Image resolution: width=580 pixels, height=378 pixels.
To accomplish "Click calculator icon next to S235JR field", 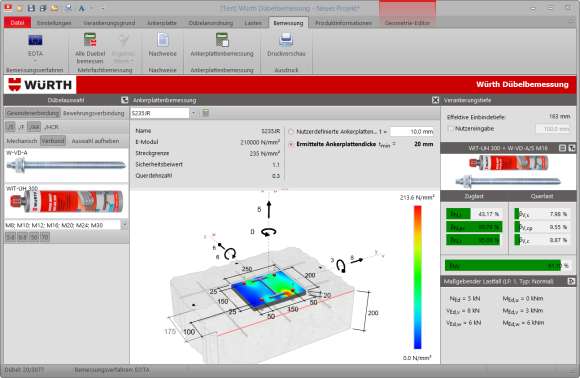I will pyautogui.click(x=206, y=113).
